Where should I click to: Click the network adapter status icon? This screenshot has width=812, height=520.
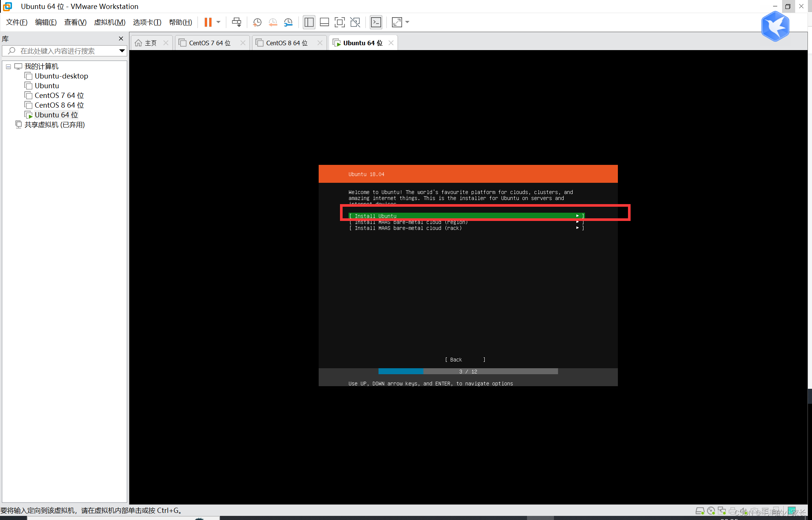tap(722, 511)
